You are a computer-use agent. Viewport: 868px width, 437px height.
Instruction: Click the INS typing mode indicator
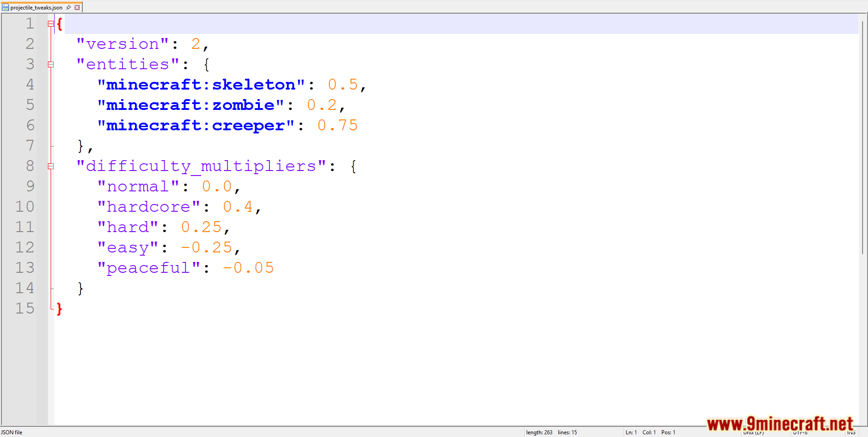tap(851, 433)
